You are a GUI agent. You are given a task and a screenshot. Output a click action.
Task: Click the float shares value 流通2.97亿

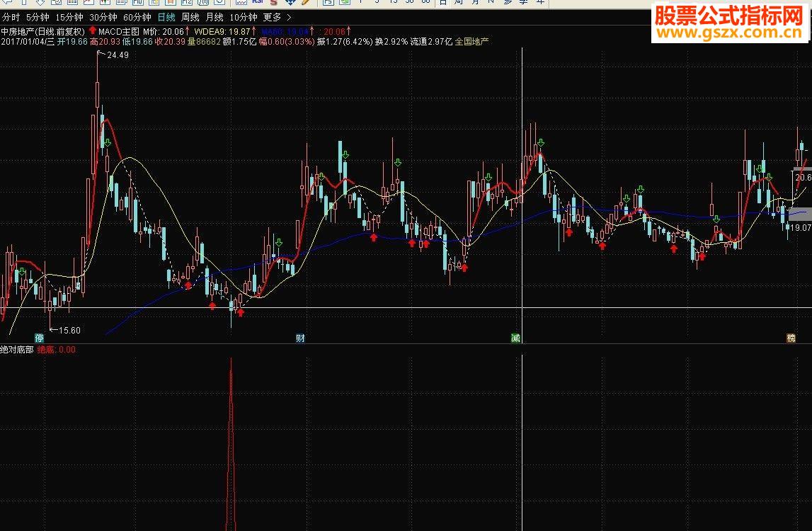click(x=431, y=42)
